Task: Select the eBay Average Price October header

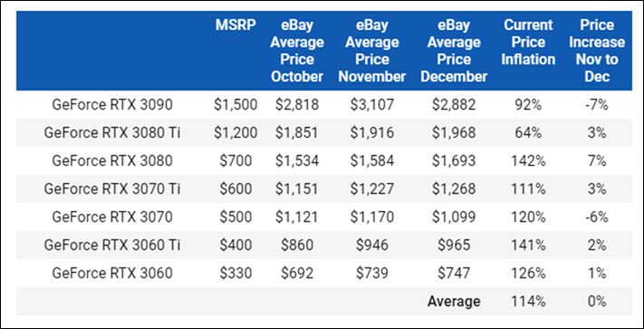Action: pyautogui.click(x=297, y=51)
